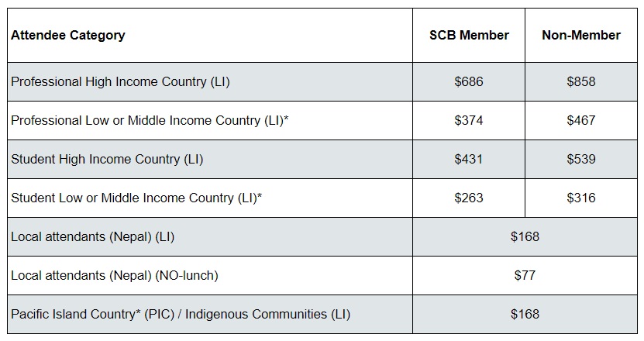Click the Attendee Category column header
644x341 pixels.
[x=68, y=36]
